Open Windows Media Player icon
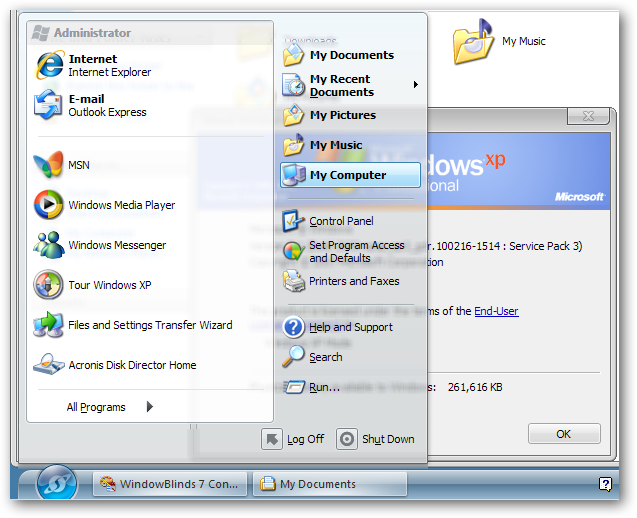Viewport: 637px width, 518px height. [50, 205]
